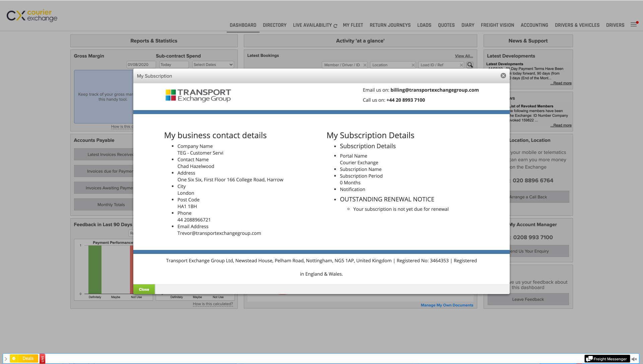Select RETURN JOURNEYS menu item
The image size is (643, 364).
(390, 25)
